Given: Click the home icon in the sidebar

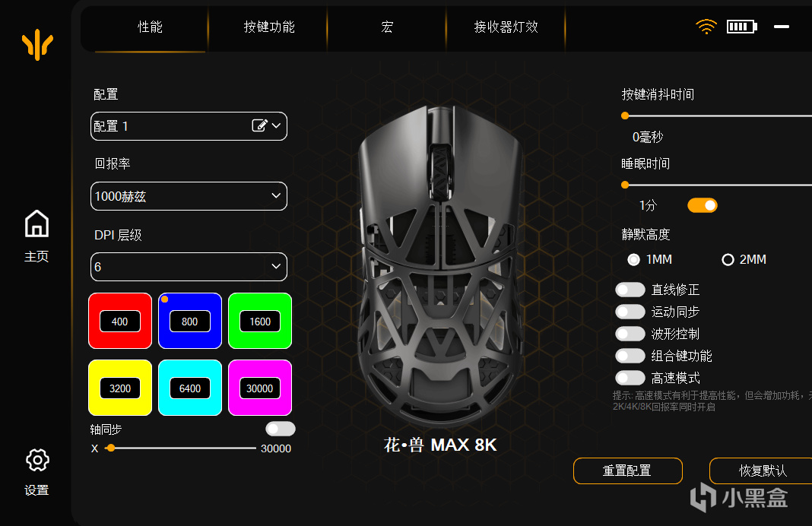Looking at the screenshot, I should click(36, 223).
